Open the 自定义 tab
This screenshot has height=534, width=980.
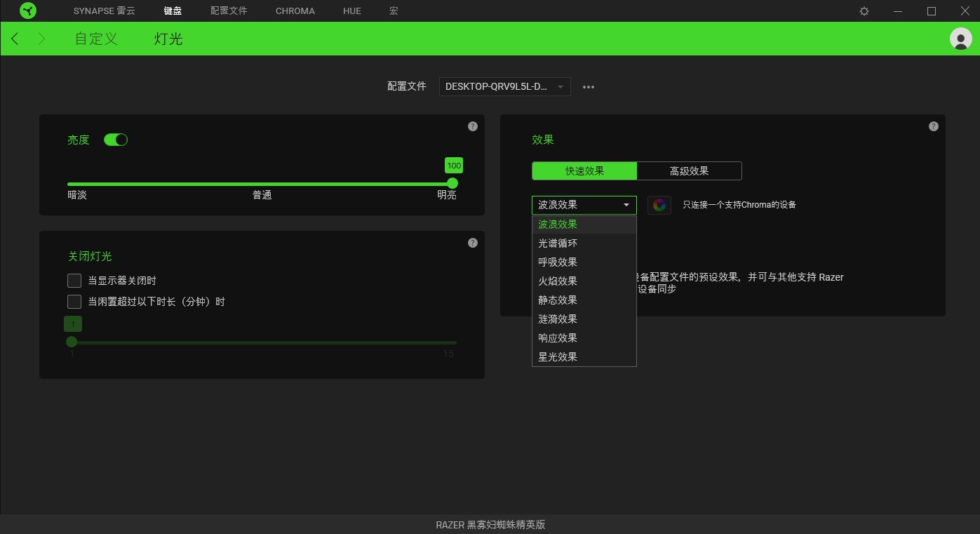pos(95,39)
